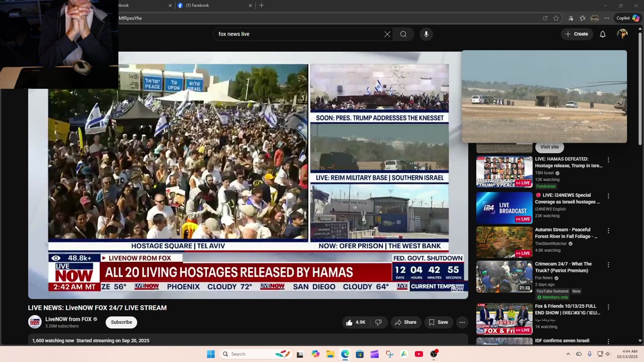The image size is (644, 362).
Task: Open 'IDF confirms seven Israeli' video title
Action: [x=561, y=340]
